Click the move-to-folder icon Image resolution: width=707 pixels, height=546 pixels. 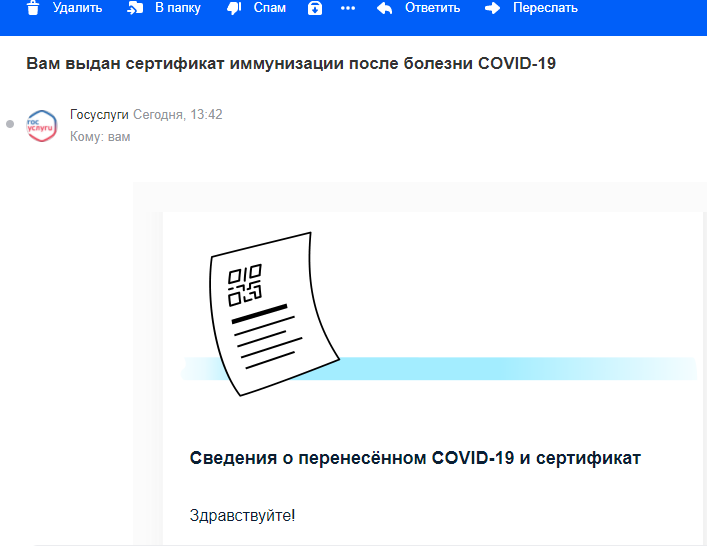[x=136, y=8]
